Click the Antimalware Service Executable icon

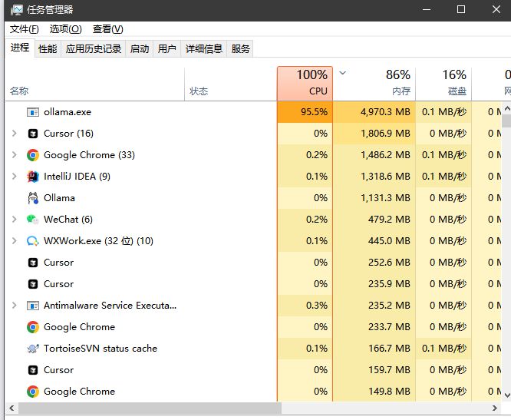coord(32,306)
